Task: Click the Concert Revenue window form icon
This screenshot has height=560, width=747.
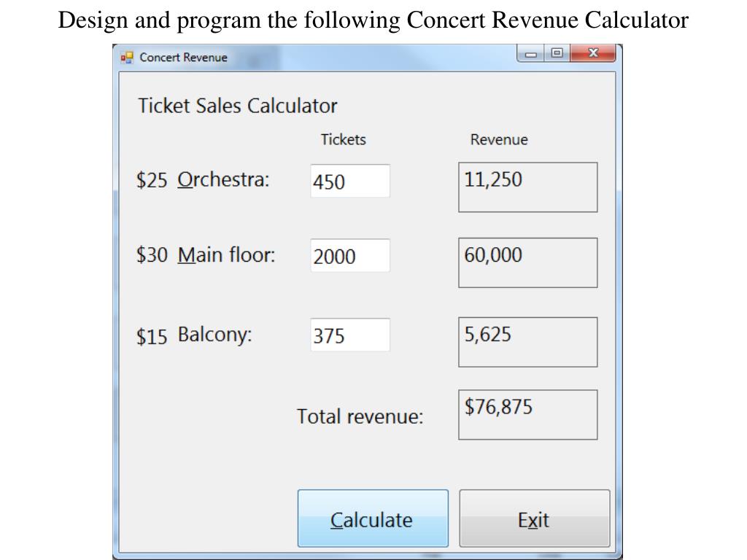Action: (128, 57)
